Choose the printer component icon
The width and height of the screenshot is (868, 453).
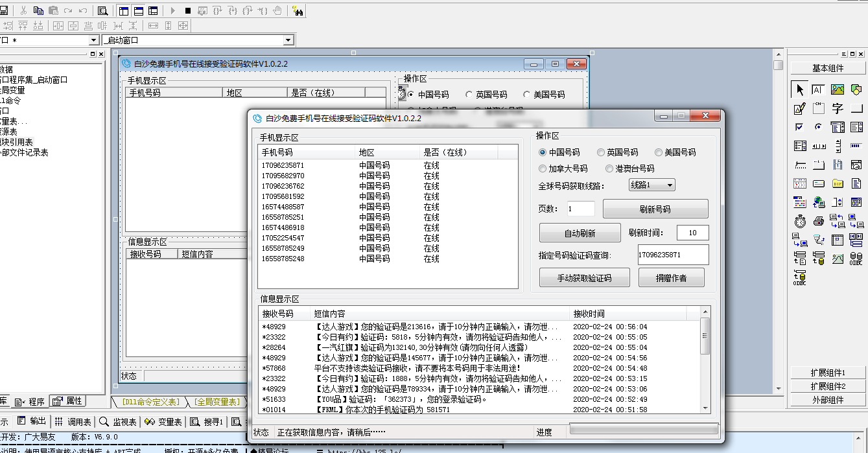(x=819, y=221)
